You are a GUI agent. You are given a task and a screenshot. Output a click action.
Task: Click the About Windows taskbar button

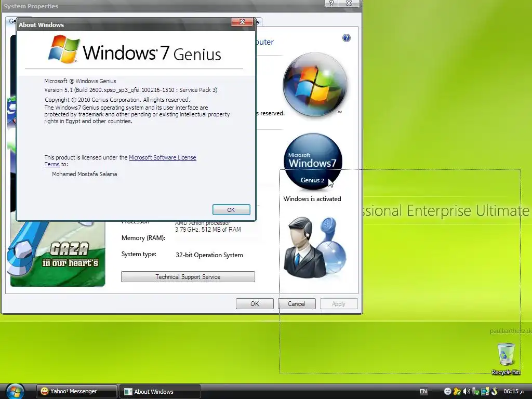160,391
